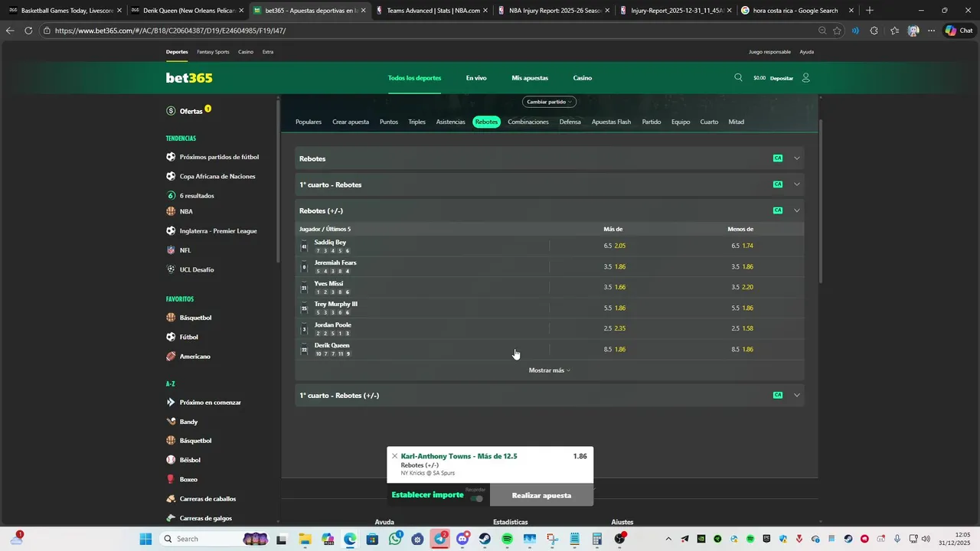Viewport: 980px width, 551px height.
Task: Switch to the Populares tab
Action: pyautogui.click(x=309, y=122)
